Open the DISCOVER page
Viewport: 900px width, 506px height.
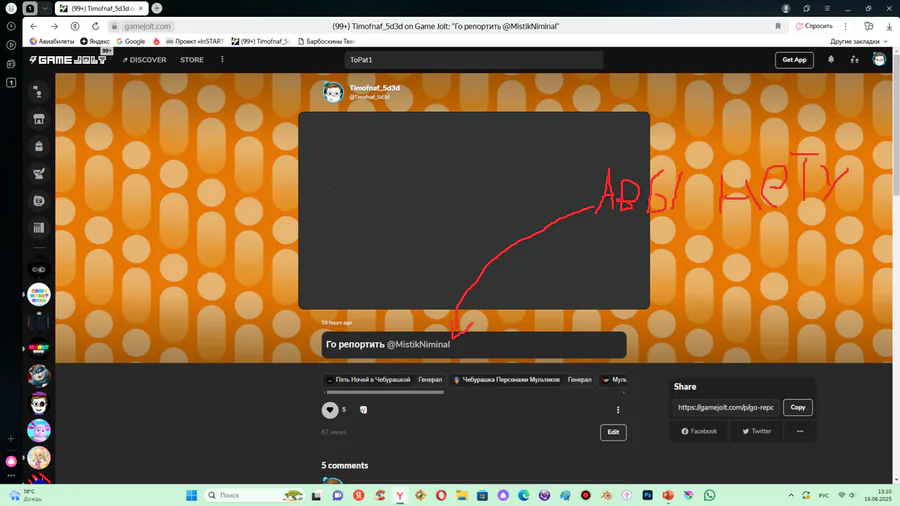(x=145, y=60)
